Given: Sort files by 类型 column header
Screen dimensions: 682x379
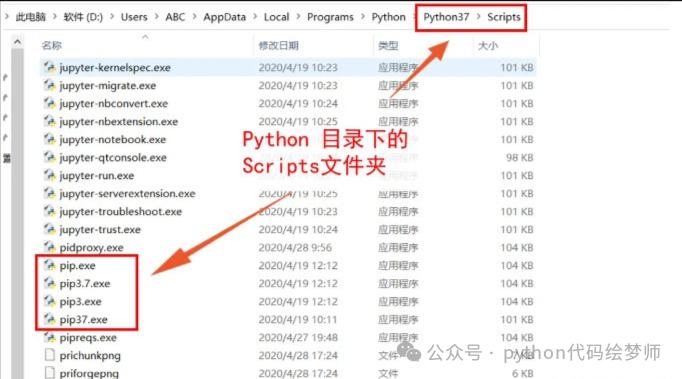Looking at the screenshot, I should click(388, 45).
